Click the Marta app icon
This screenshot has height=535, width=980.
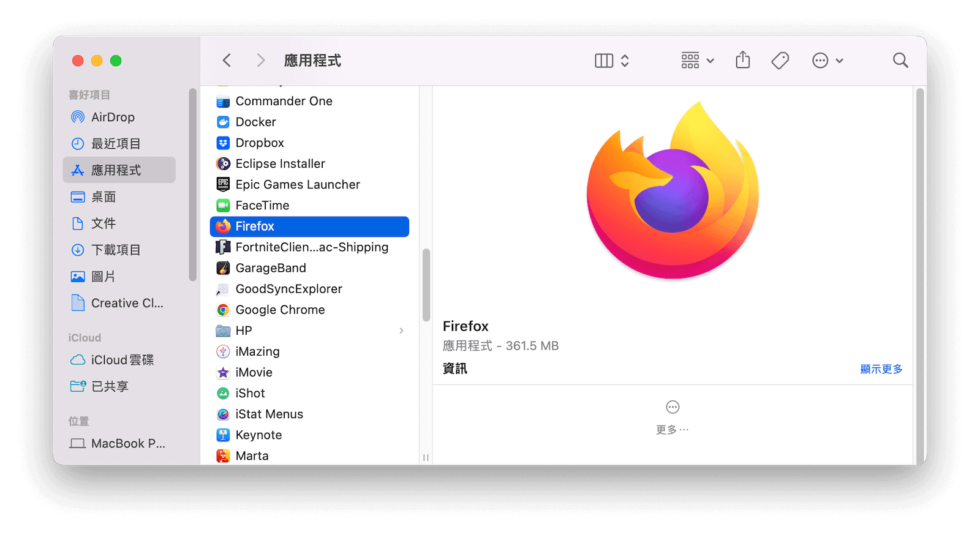coord(223,456)
